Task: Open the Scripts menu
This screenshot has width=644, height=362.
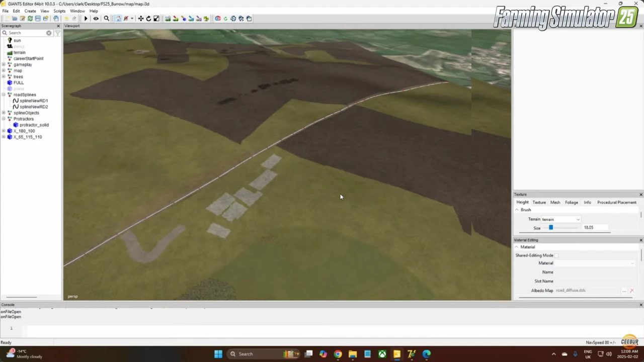Action: pos(59,11)
